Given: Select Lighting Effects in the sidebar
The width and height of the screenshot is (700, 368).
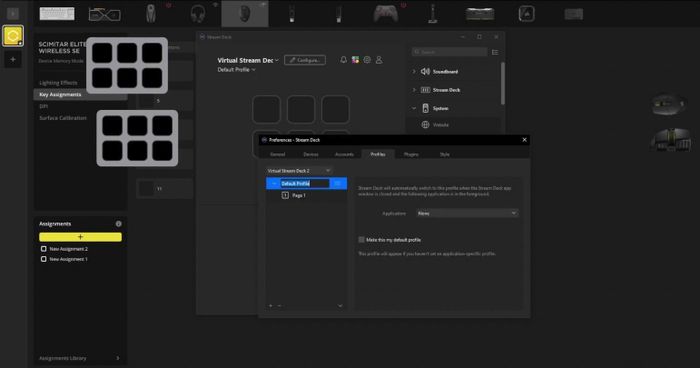Looking at the screenshot, I should tap(58, 83).
